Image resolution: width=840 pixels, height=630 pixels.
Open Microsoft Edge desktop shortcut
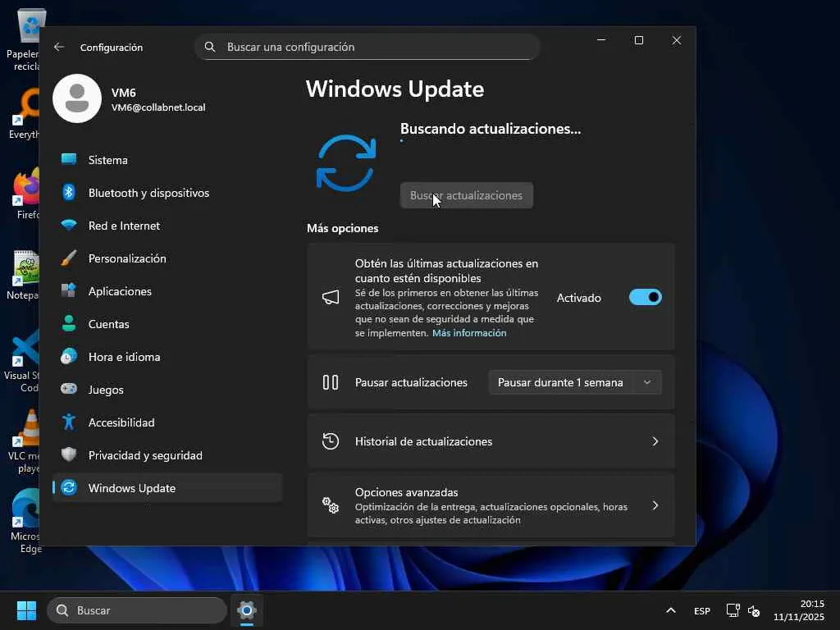(x=25, y=521)
